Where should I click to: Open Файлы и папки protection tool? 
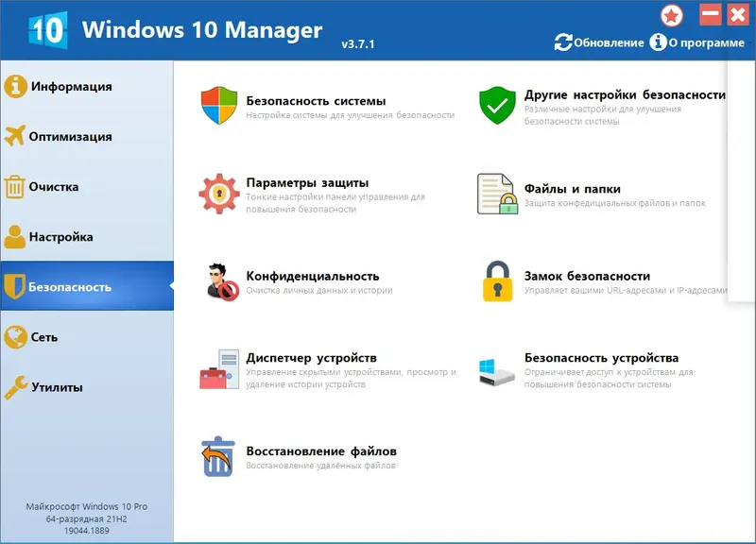pos(573,189)
